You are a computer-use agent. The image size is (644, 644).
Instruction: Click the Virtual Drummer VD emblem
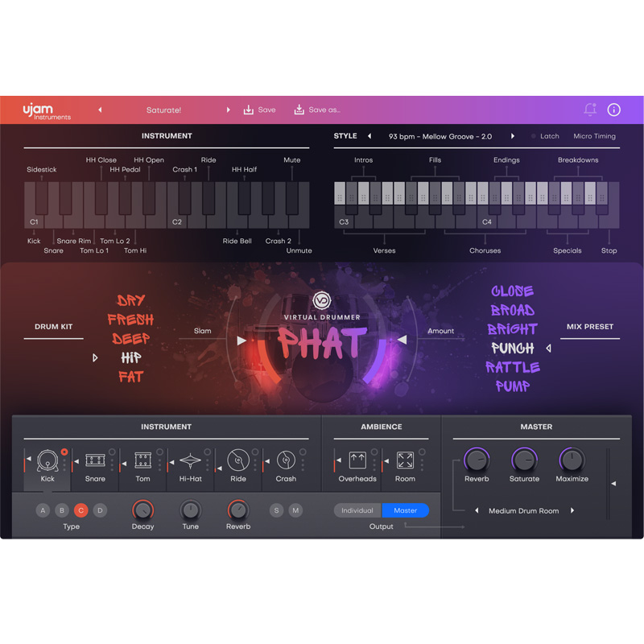(321, 300)
